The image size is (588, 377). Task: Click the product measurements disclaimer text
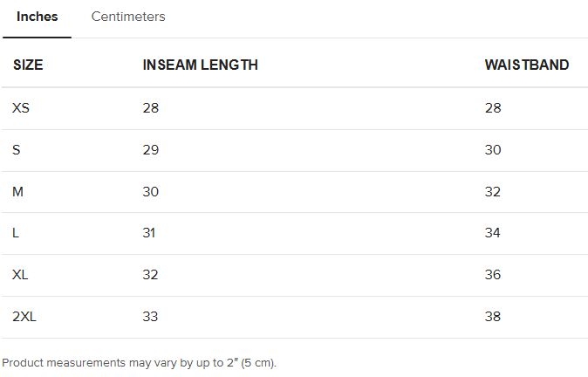tap(139, 363)
